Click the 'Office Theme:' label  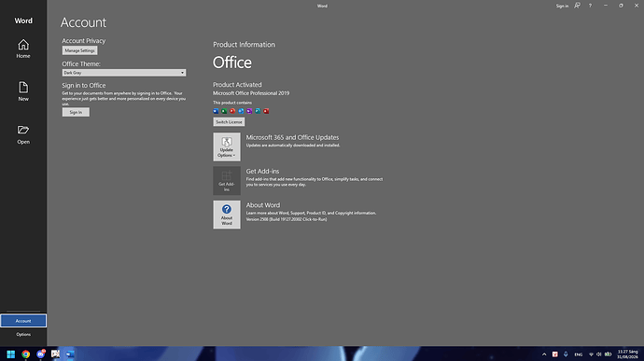pyautogui.click(x=81, y=63)
